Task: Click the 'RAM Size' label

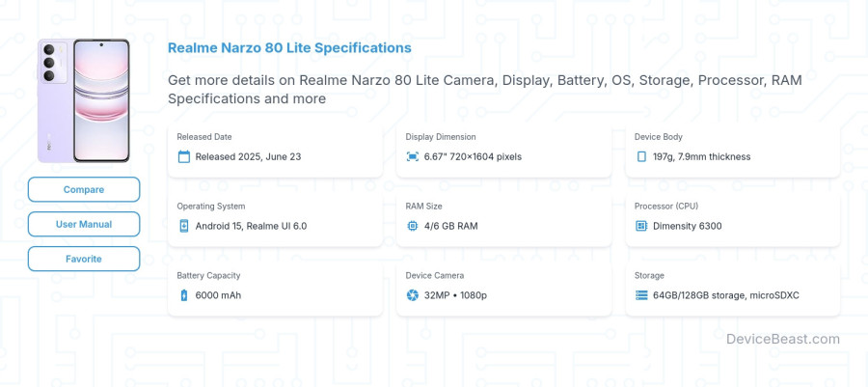Action: 423,206
